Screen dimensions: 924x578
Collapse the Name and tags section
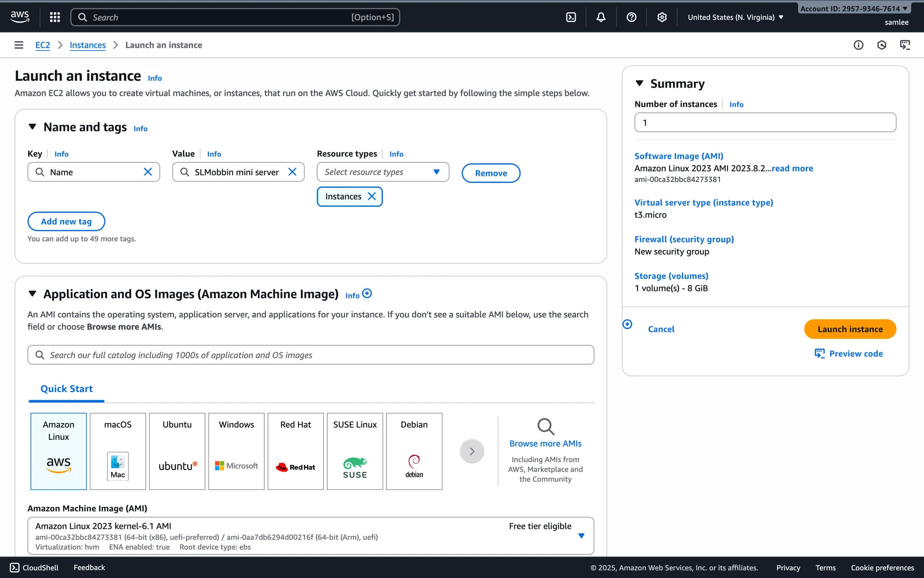[32, 127]
